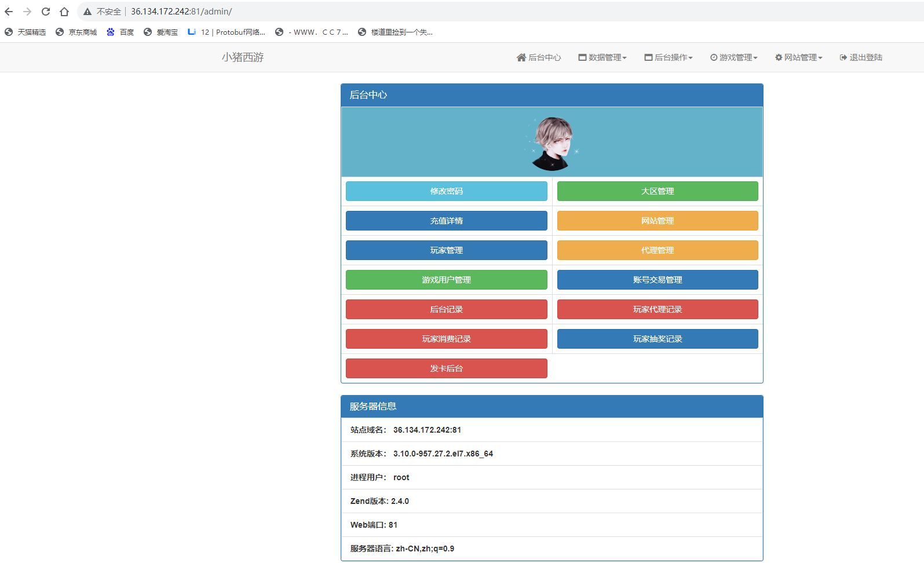The width and height of the screenshot is (924, 563).
Task: Click the 玩家抽奖记录 button
Action: click(658, 339)
